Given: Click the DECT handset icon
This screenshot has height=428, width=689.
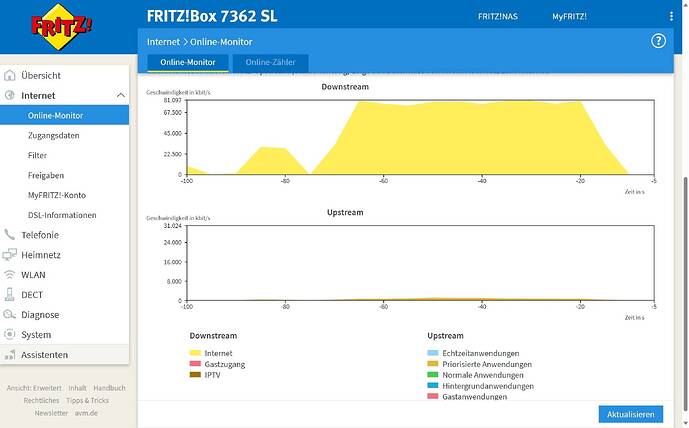Looking at the screenshot, I should tap(9, 294).
